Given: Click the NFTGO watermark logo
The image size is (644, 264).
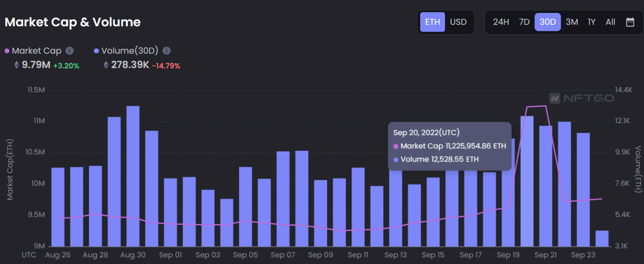Looking at the screenshot, I should (x=582, y=99).
